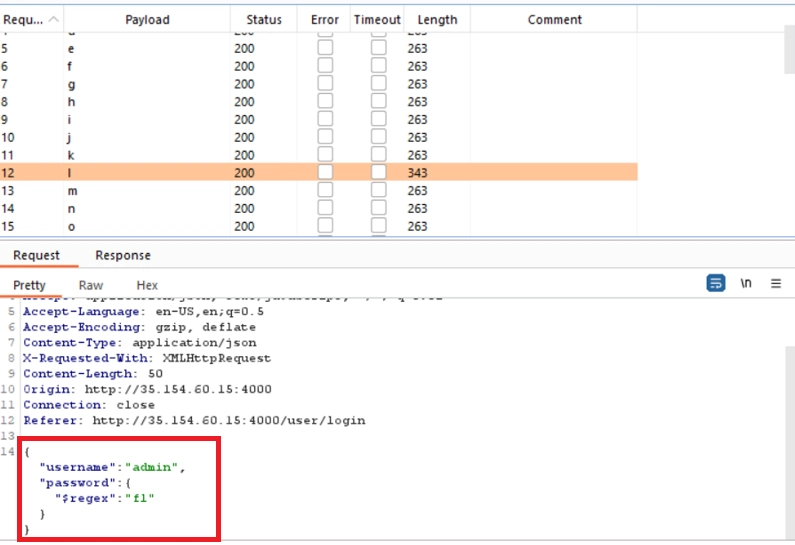Select the Request tab
795x545 pixels.
point(36,256)
